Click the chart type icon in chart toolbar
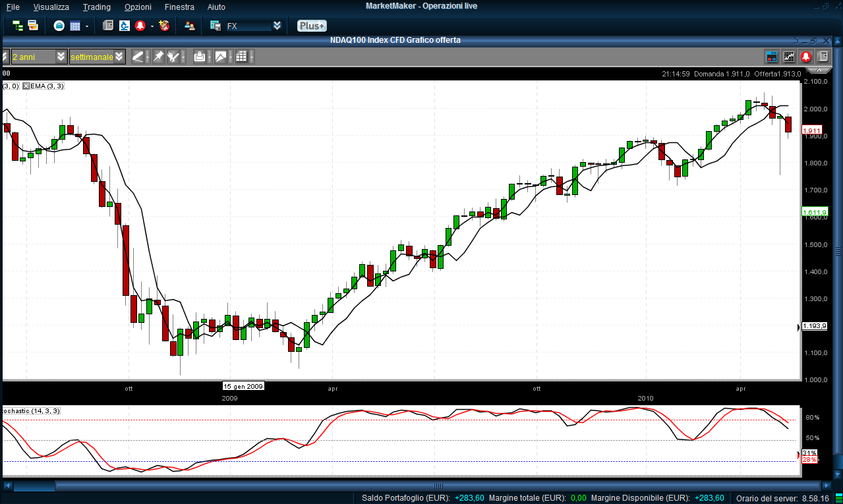Image resolution: width=843 pixels, height=504 pixels. pyautogui.click(x=221, y=57)
